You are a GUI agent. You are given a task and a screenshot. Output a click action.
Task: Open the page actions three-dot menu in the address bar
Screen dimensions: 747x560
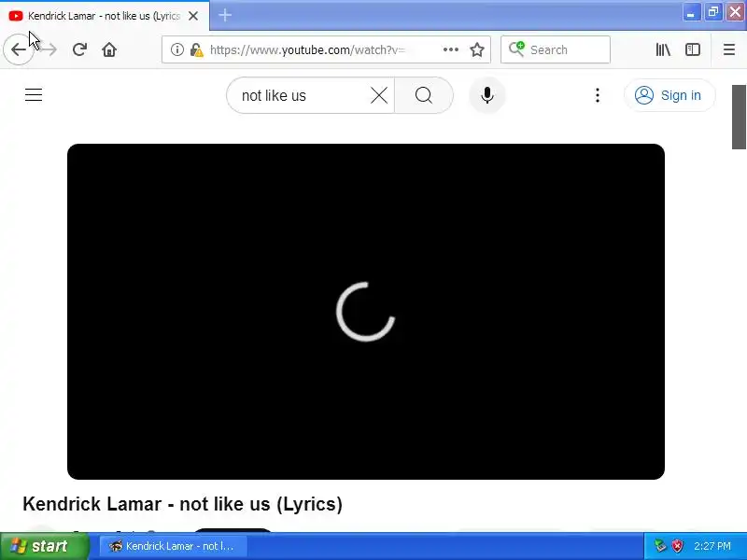451,49
